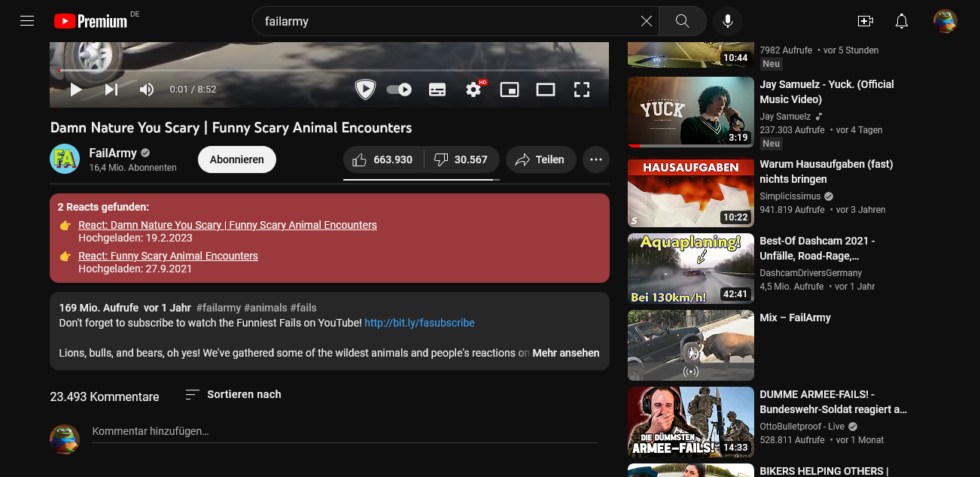Screen dimensions: 980x477
Task: Click OttoBulletproof - Live channel name
Action: pyautogui.click(x=802, y=427)
